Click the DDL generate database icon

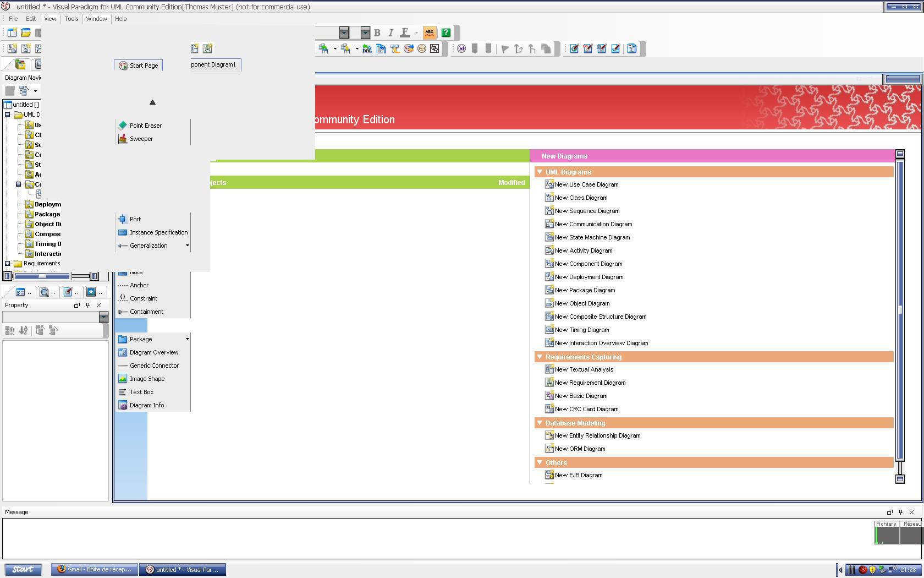click(x=367, y=48)
